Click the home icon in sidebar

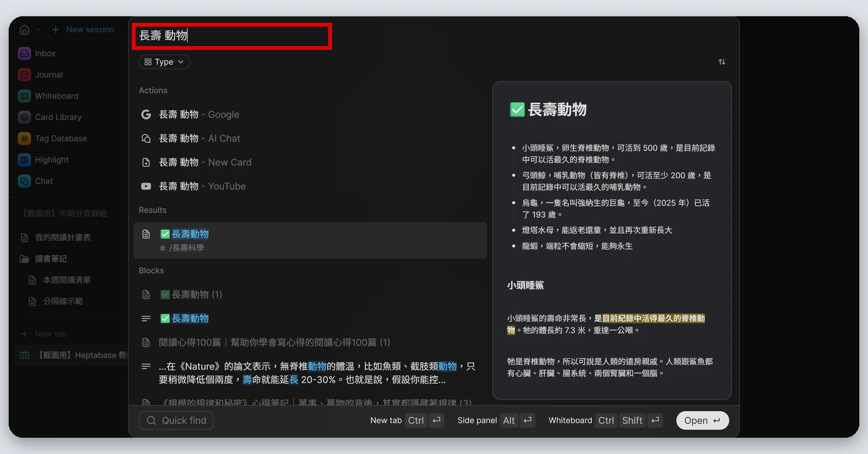(24, 29)
